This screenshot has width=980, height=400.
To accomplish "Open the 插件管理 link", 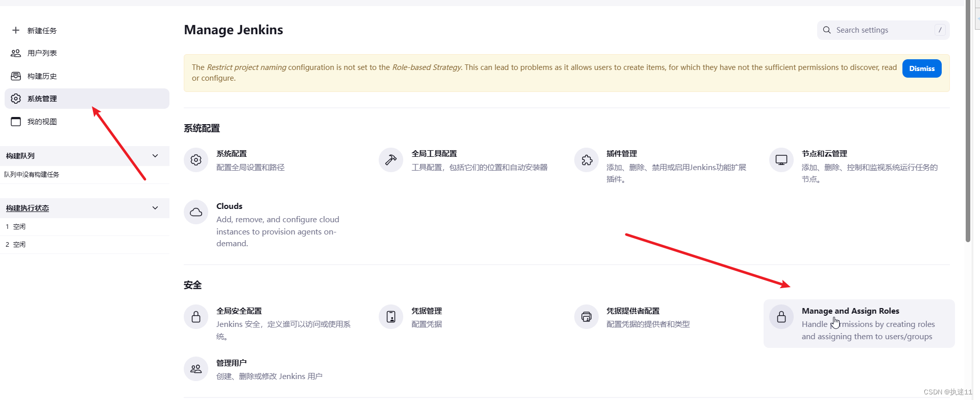I will [622, 154].
